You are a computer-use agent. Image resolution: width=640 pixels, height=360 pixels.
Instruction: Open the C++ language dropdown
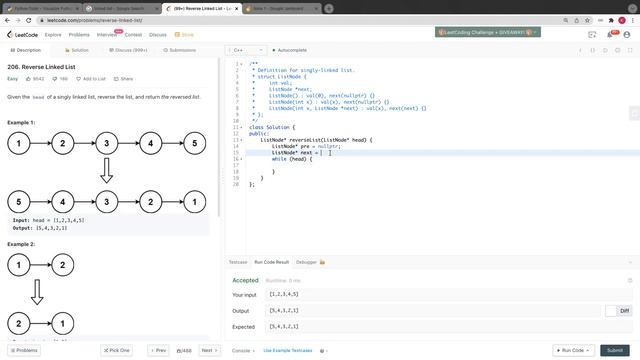tap(246, 50)
